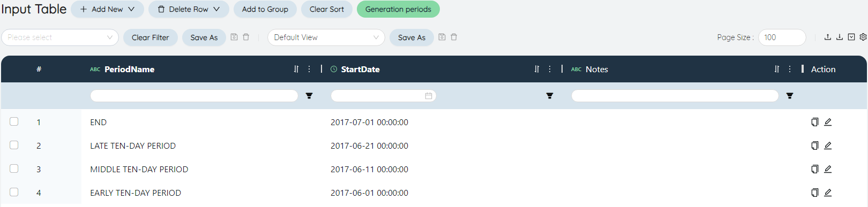Click the settings gear icon at top right

point(863,37)
